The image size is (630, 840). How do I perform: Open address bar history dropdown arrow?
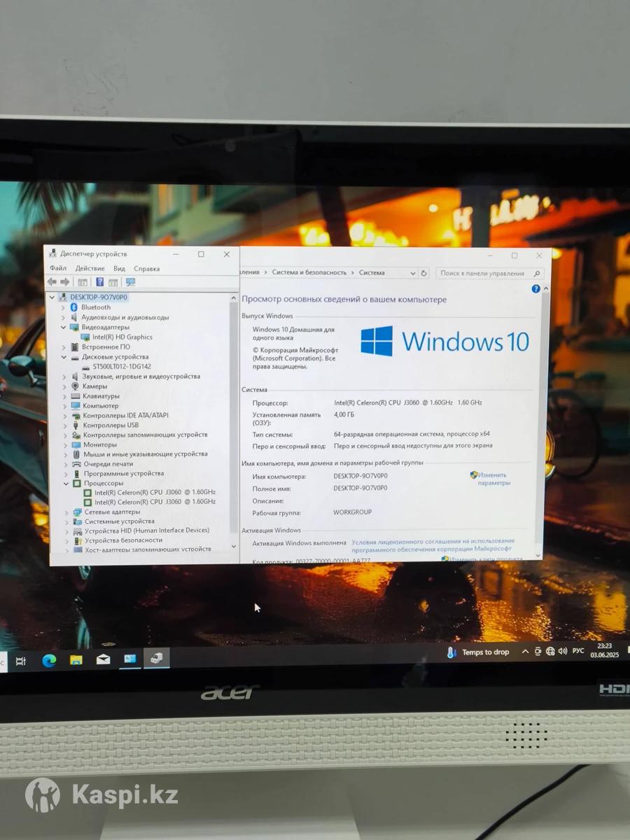pos(414,273)
